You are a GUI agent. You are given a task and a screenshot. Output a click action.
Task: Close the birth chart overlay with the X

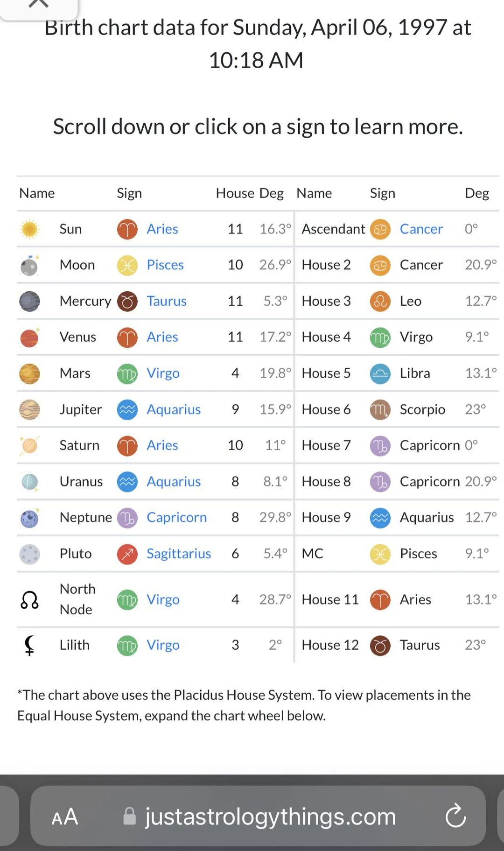[x=39, y=5]
